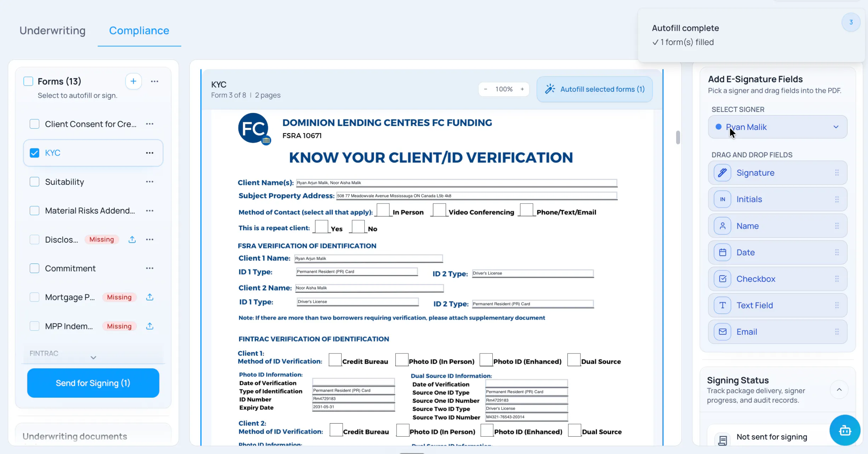Click the Text Field T icon
This screenshot has width=868, height=454.
point(723,305)
